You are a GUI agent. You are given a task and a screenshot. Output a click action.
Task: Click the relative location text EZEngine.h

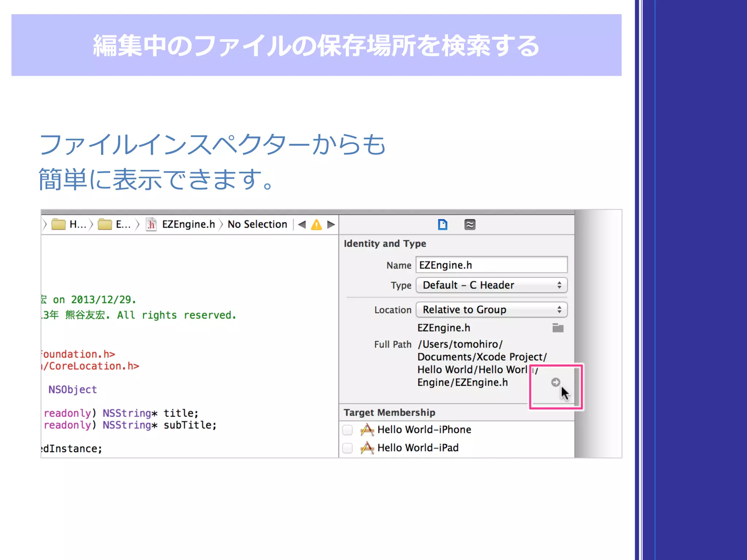pyautogui.click(x=444, y=328)
